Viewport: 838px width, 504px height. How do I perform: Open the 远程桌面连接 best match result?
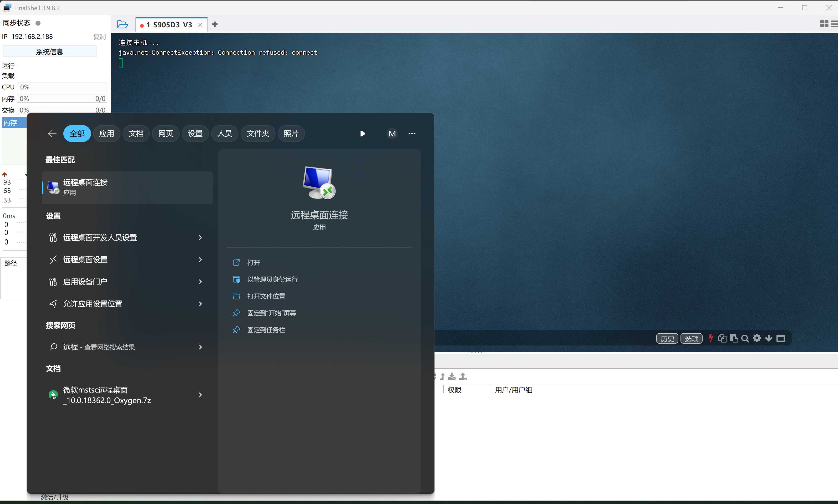click(127, 187)
